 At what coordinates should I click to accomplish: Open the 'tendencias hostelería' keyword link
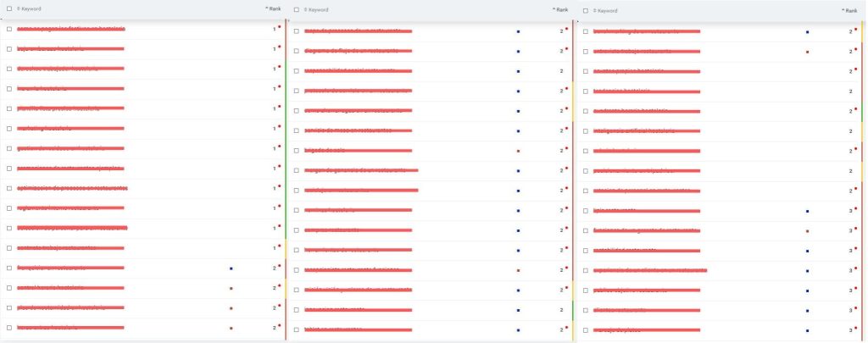(x=623, y=91)
